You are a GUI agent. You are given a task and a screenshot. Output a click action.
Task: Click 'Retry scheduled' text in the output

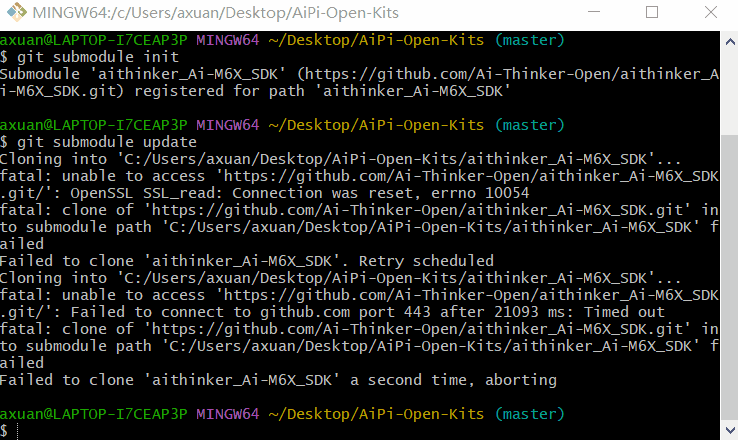(x=426, y=261)
